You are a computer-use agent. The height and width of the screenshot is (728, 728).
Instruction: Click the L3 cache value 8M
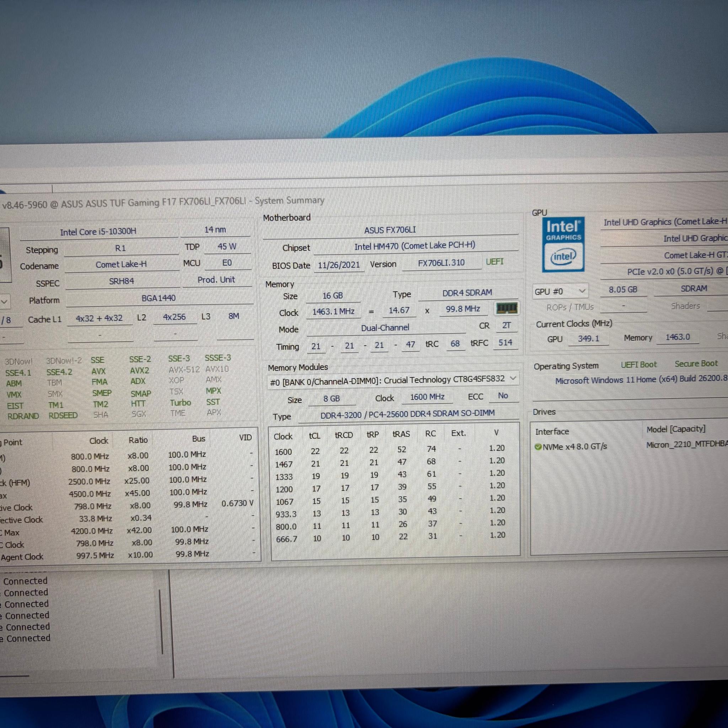coord(234,316)
